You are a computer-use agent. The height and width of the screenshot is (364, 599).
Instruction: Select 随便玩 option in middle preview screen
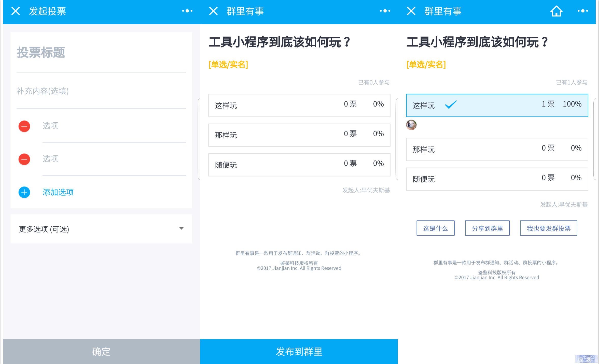point(299,165)
